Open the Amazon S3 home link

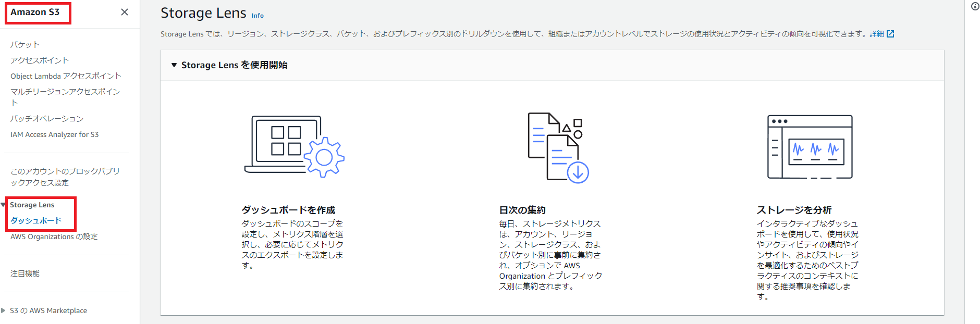point(35,12)
